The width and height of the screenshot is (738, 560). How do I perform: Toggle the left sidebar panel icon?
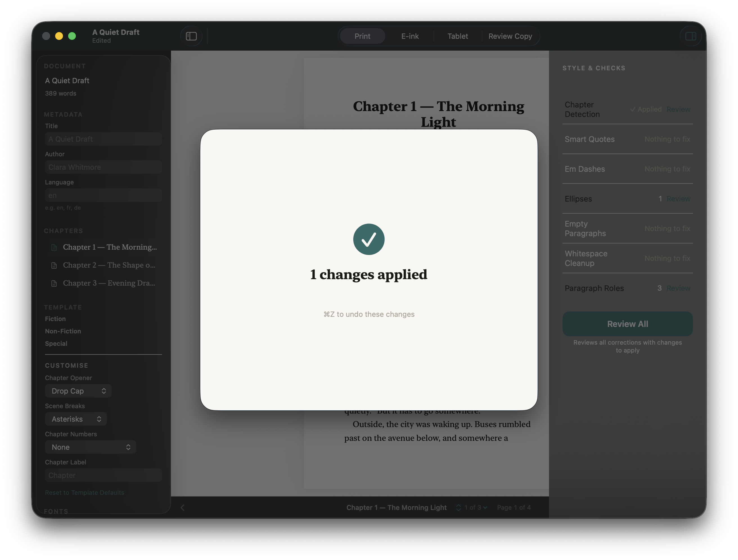191,36
